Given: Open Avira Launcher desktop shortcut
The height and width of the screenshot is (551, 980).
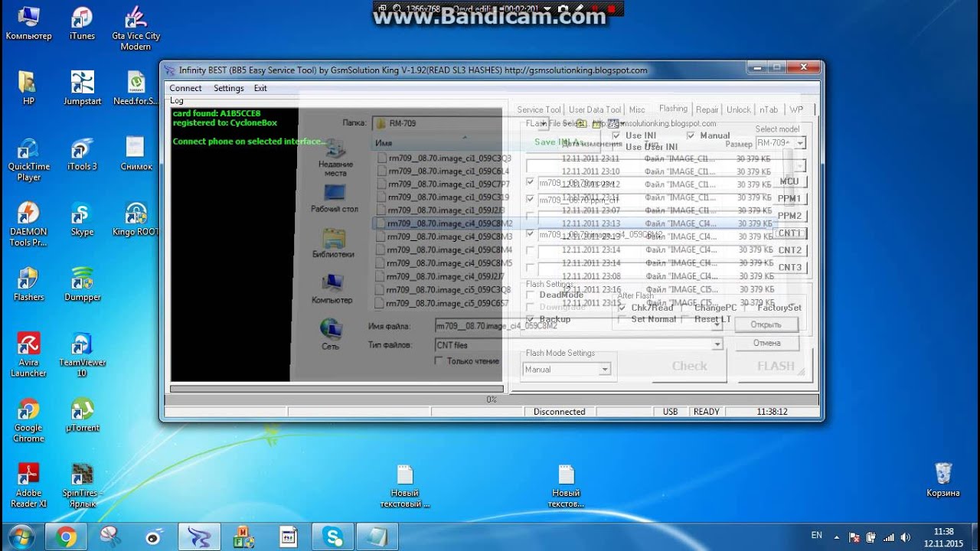Looking at the screenshot, I should (x=28, y=355).
